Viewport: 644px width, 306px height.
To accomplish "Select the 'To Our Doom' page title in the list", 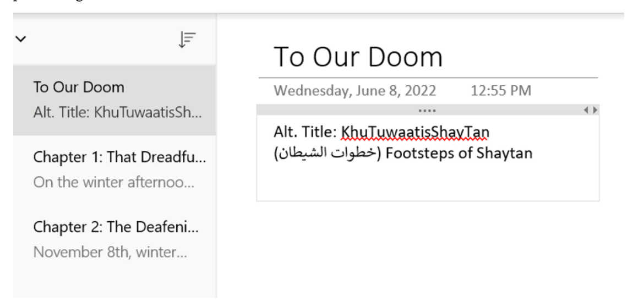I will 79,88.
